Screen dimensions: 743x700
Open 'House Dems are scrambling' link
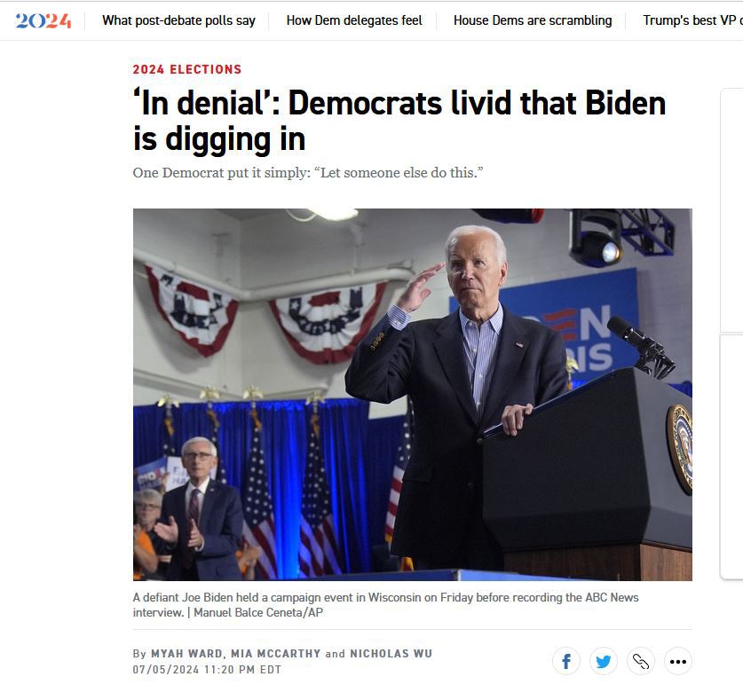(x=533, y=20)
